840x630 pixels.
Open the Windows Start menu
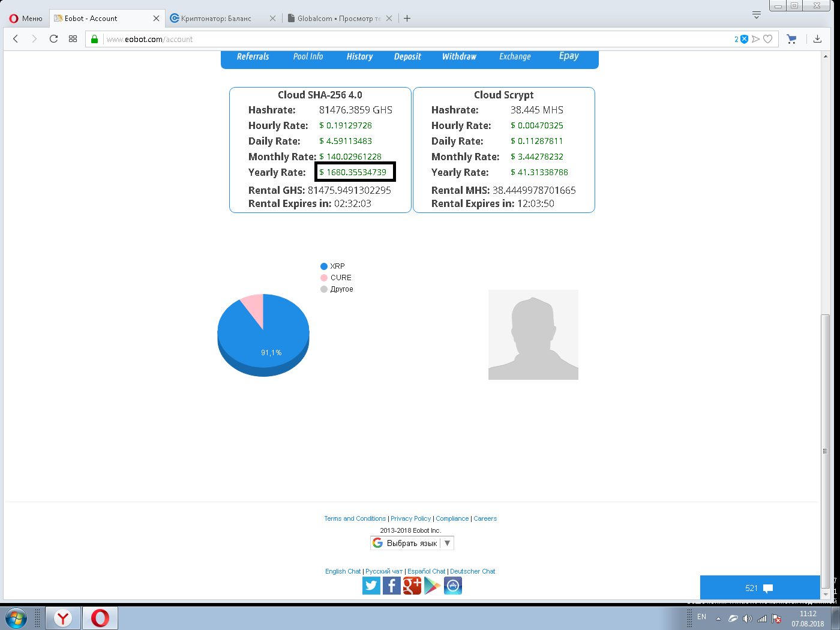pyautogui.click(x=16, y=618)
